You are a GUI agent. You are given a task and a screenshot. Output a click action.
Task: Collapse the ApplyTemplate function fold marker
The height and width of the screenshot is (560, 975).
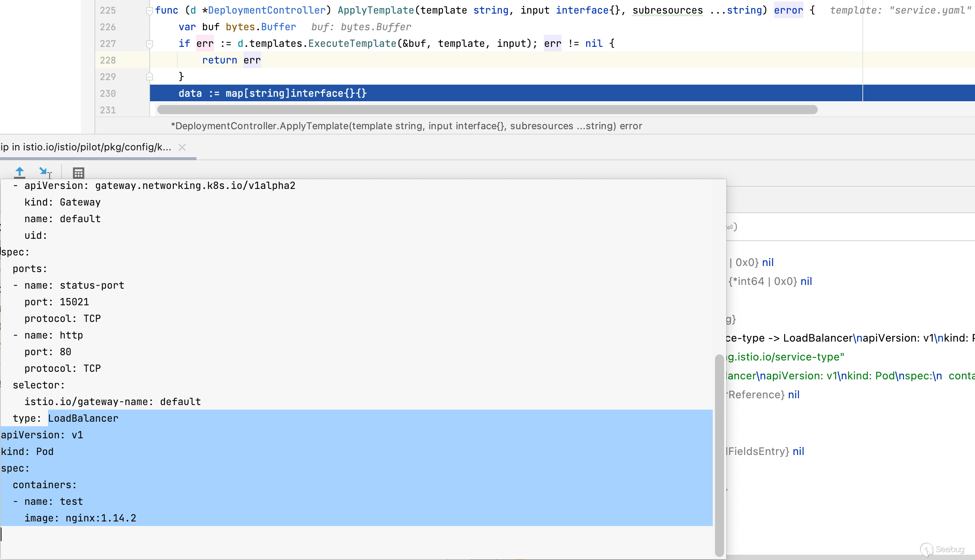coord(150,11)
